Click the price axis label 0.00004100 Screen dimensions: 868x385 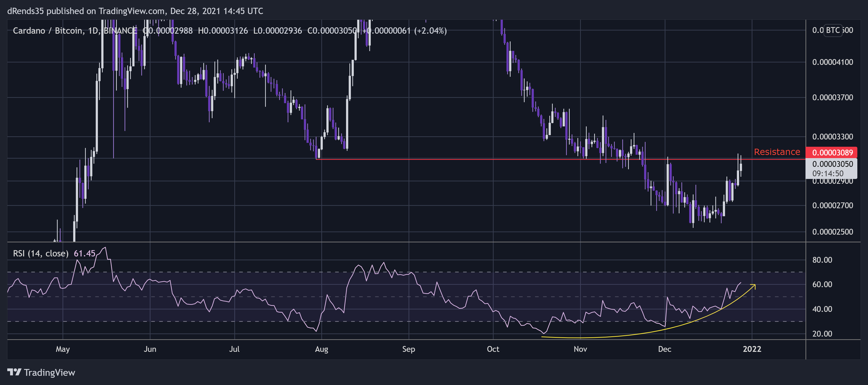[832, 62]
